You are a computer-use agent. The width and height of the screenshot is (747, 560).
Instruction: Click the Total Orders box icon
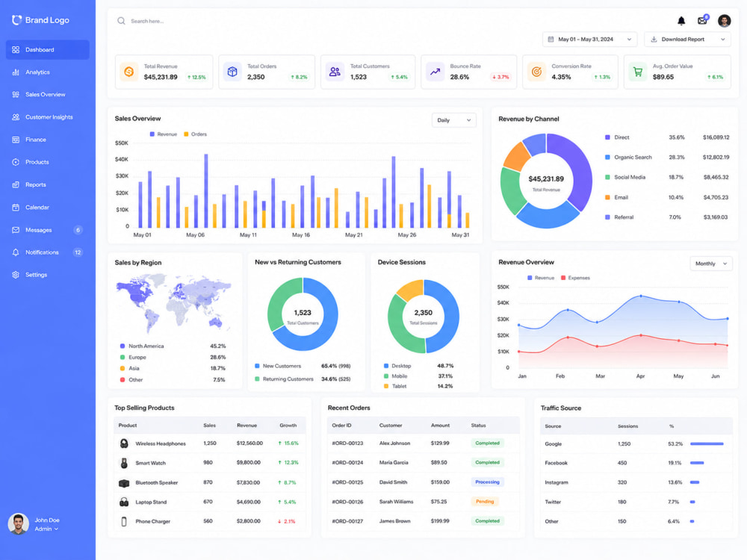[x=232, y=72]
